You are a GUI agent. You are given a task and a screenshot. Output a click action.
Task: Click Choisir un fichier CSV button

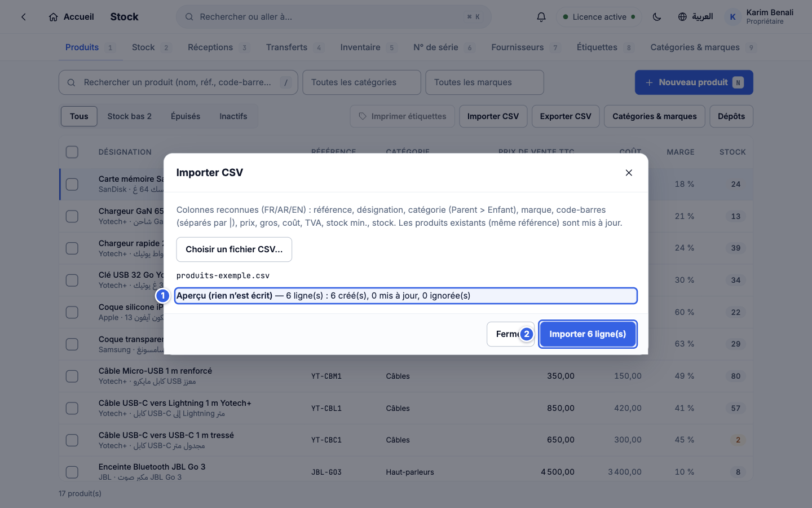click(234, 249)
